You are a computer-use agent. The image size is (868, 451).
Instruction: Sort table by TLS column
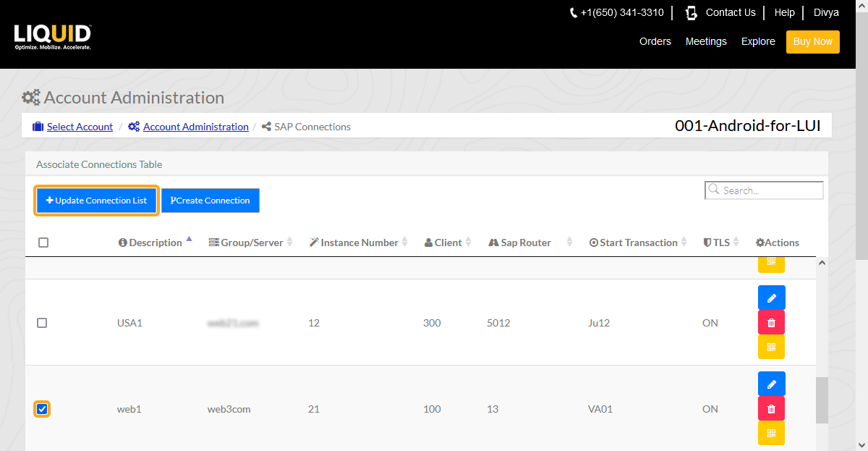(721, 243)
